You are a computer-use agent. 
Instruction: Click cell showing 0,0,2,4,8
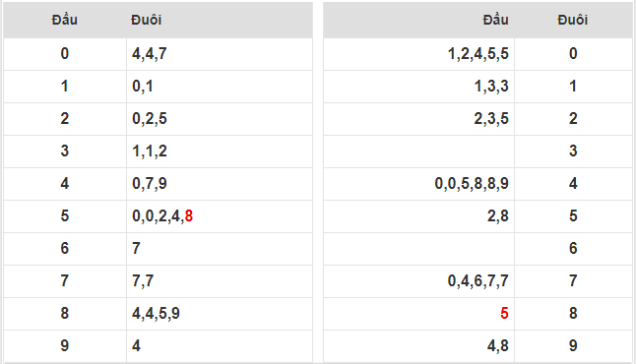(220, 216)
